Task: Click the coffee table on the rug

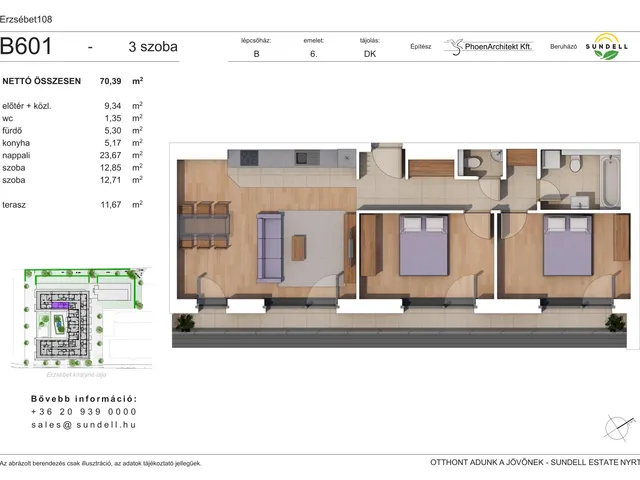Action: coord(299,246)
